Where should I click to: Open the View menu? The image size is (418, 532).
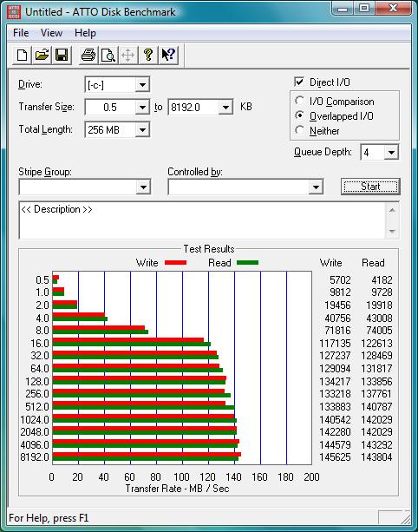click(x=51, y=33)
